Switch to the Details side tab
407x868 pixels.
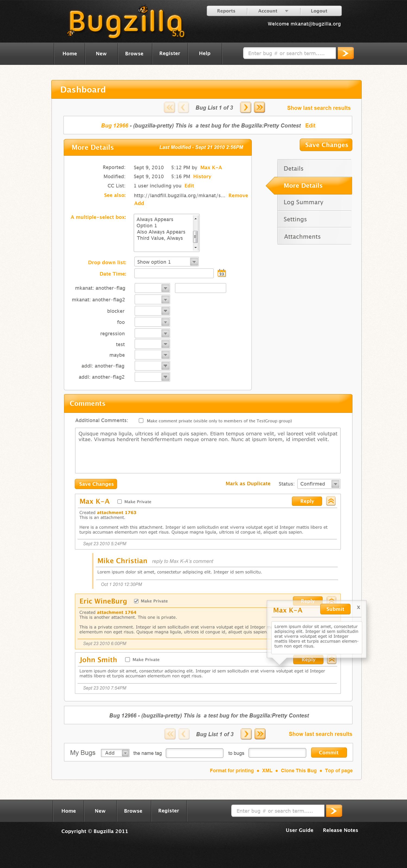pyautogui.click(x=314, y=168)
